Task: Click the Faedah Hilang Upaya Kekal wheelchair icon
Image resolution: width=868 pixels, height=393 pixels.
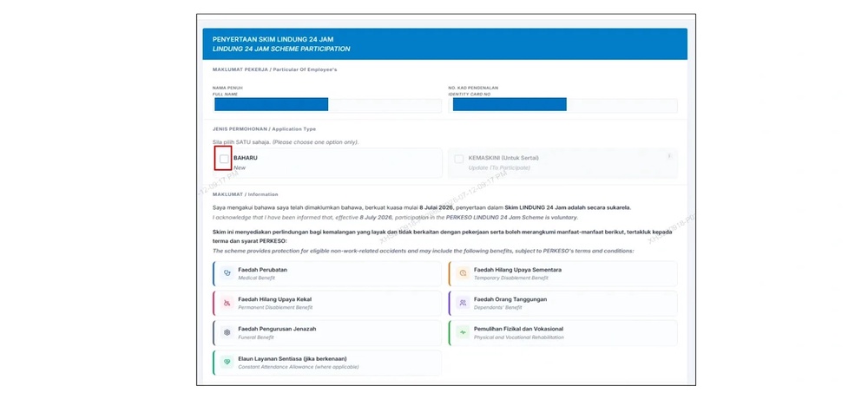Action: point(227,303)
